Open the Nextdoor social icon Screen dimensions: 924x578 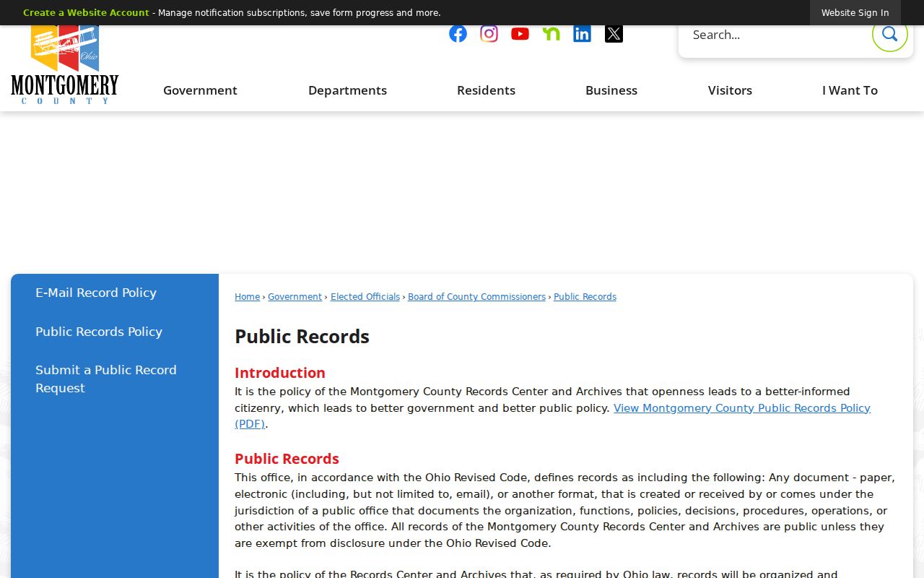pos(551,34)
